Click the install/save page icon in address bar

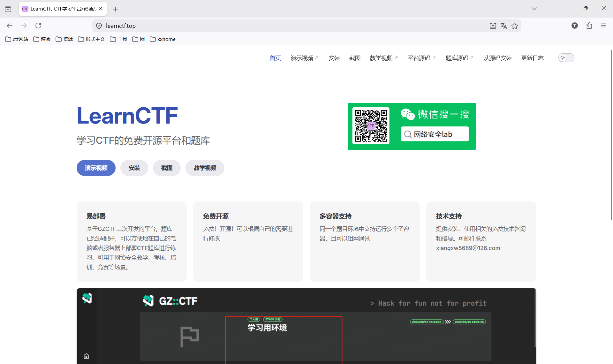click(x=493, y=26)
